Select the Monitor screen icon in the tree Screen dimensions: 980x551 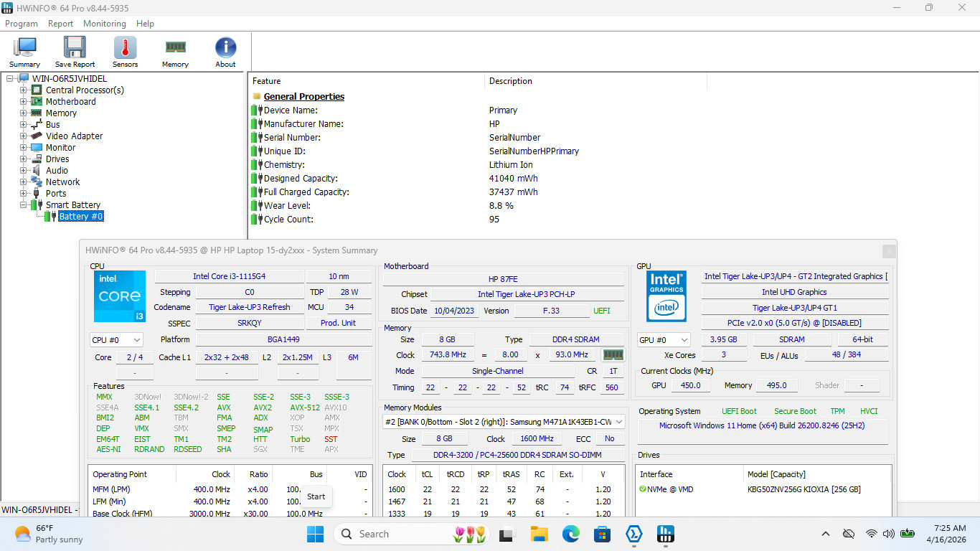pos(37,147)
